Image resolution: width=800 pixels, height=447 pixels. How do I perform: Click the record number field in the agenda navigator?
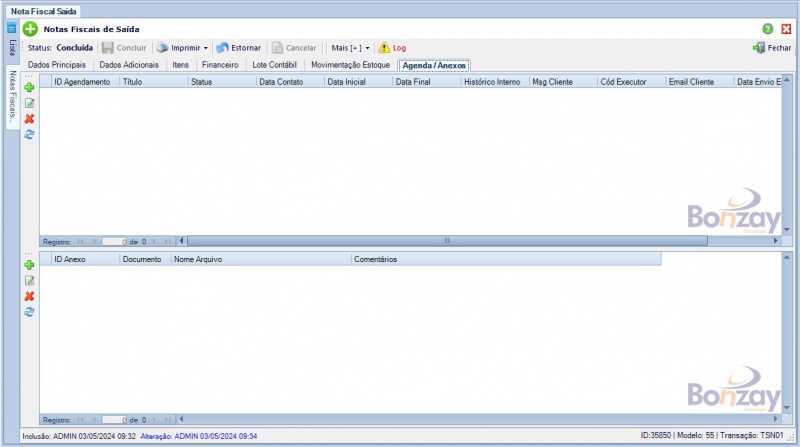coord(114,241)
